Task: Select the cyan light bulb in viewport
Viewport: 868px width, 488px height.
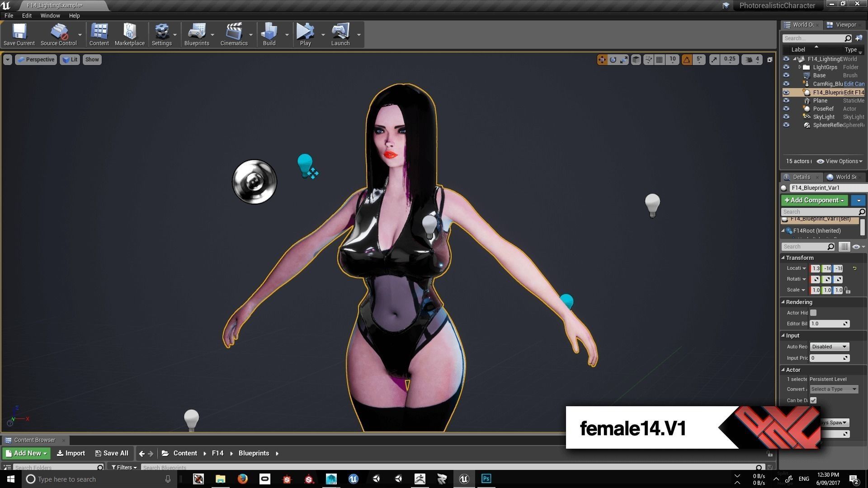Action: 305,165
